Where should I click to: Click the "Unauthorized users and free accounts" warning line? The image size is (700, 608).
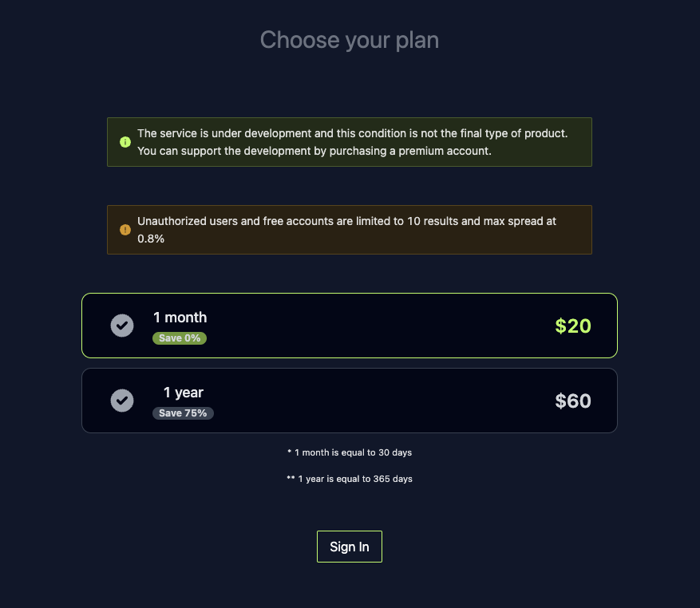tap(346, 221)
